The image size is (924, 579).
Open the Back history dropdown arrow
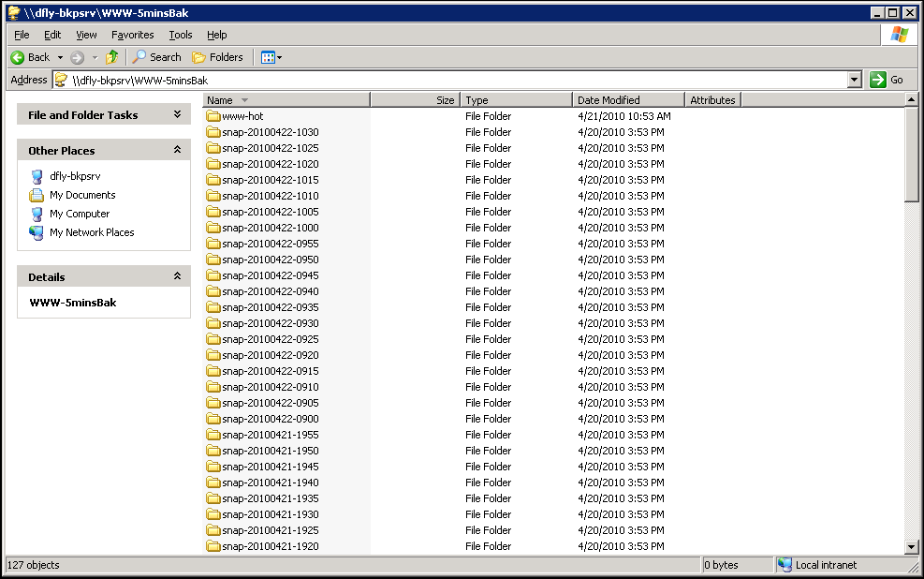pyautogui.click(x=61, y=57)
